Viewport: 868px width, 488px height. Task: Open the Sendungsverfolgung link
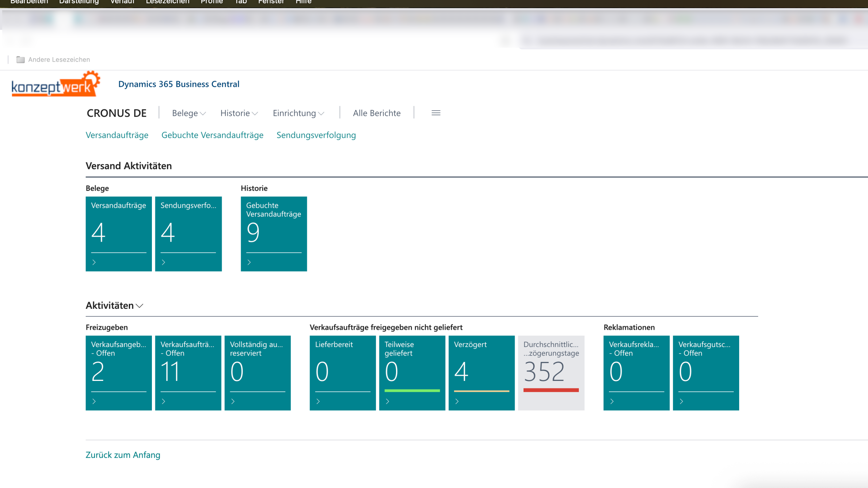(x=316, y=135)
